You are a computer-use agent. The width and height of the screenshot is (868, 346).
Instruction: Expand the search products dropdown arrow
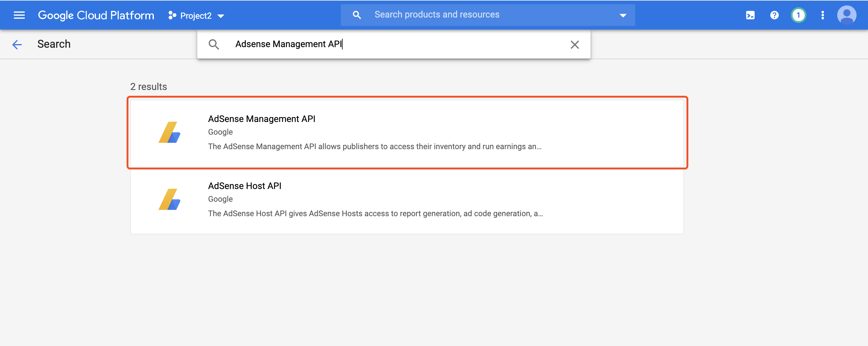pyautogui.click(x=622, y=15)
